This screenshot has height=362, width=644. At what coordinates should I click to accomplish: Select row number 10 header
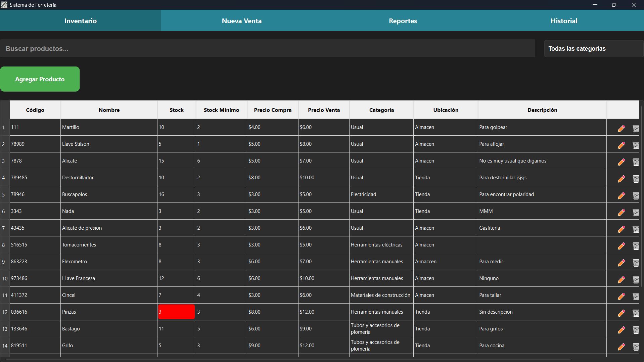5,278
